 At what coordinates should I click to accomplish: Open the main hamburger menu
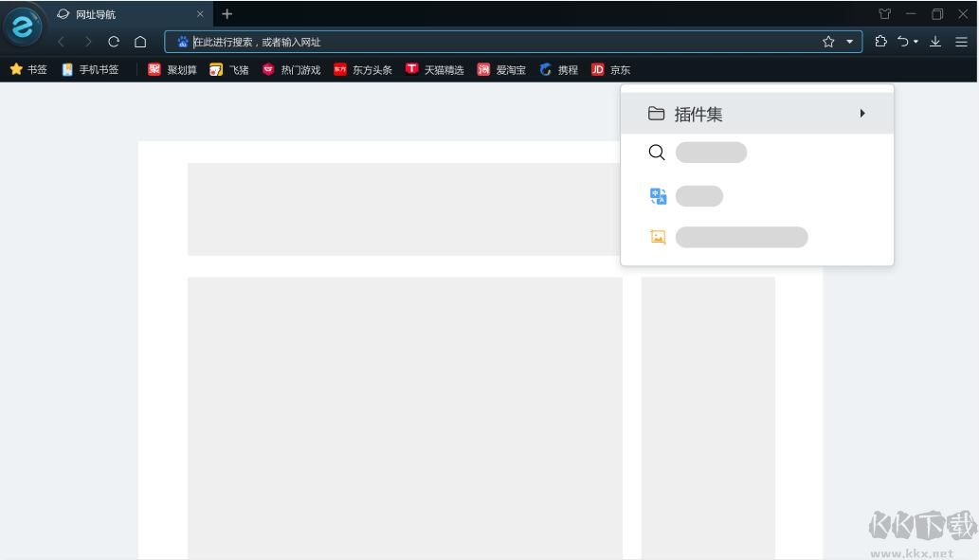point(962,42)
